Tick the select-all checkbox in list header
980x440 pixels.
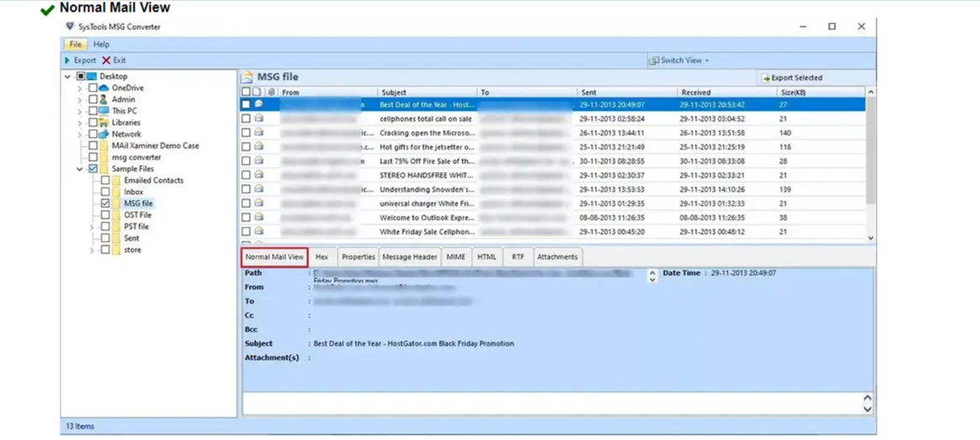point(245,92)
